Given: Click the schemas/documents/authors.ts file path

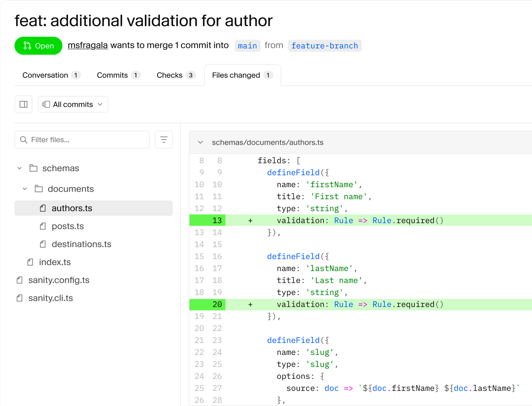Looking at the screenshot, I should click(x=267, y=142).
